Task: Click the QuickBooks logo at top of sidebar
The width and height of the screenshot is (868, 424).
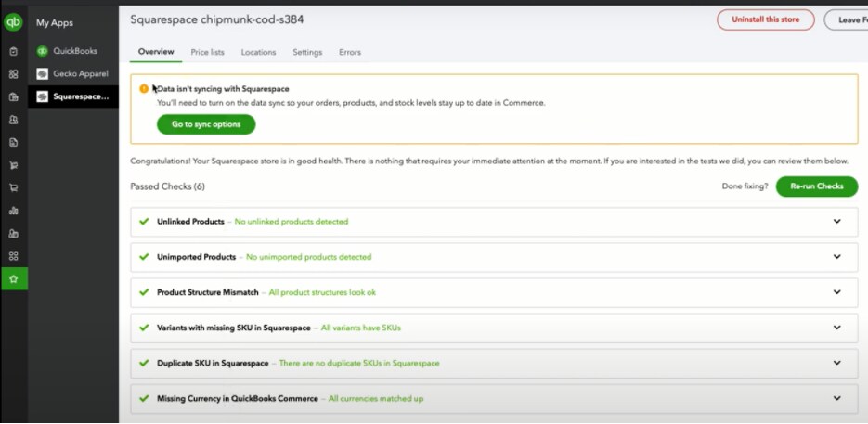Action: point(13,22)
